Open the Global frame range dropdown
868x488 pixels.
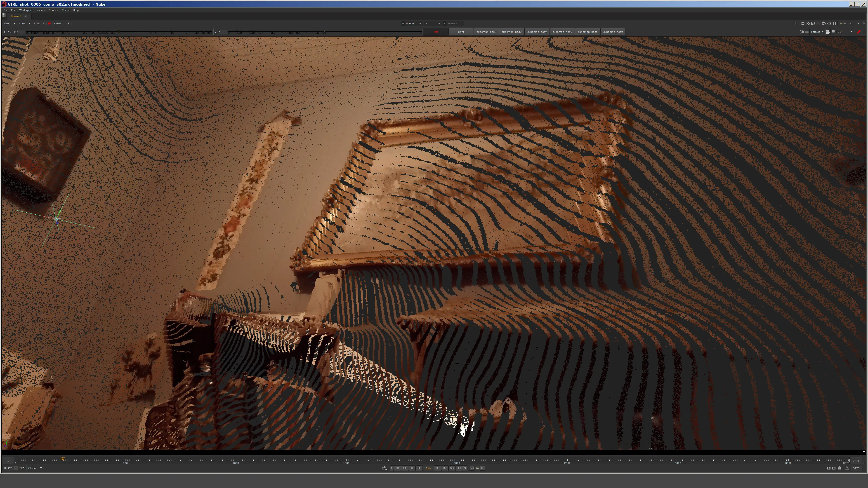pos(35,468)
